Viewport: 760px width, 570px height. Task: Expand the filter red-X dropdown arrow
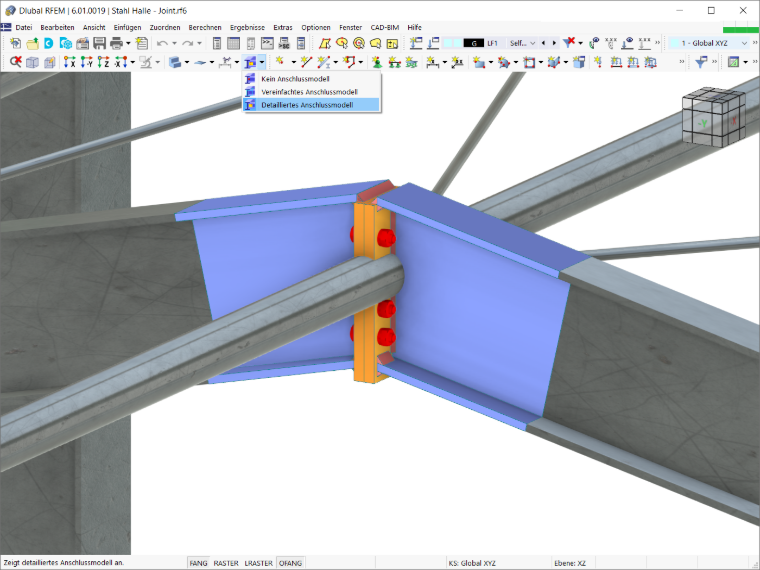point(581,43)
